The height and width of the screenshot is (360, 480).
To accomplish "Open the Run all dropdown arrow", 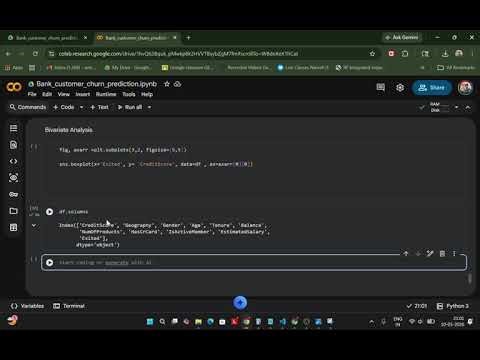I will coord(149,107).
